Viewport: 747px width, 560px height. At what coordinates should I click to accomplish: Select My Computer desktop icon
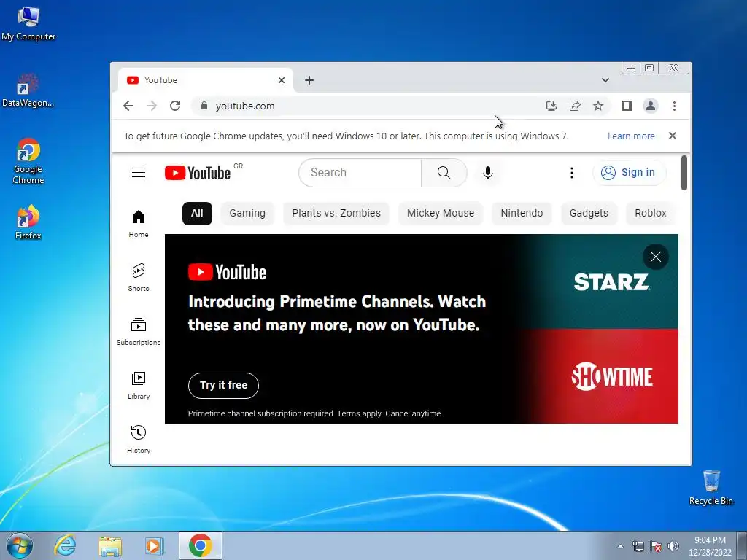[x=28, y=24]
